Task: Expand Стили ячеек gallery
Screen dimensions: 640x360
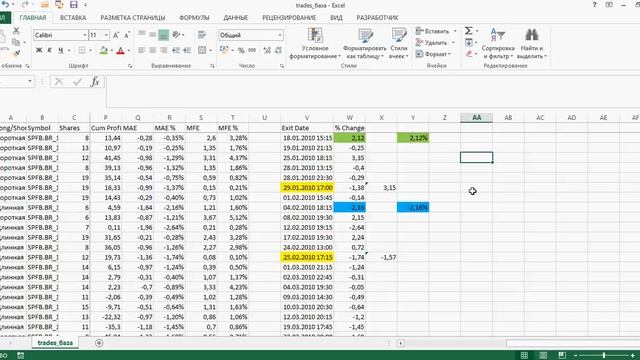Action: point(399,43)
